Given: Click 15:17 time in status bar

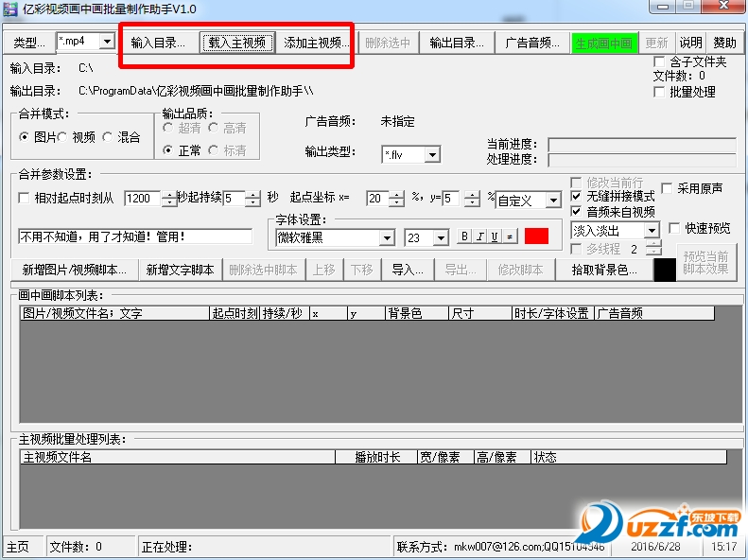Looking at the screenshot, I should tap(723, 547).
